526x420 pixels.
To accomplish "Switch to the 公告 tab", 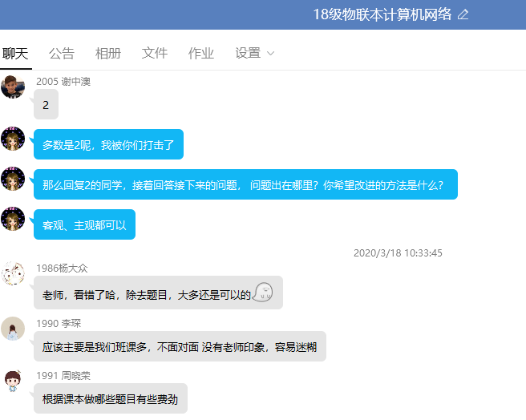I will tap(62, 54).
